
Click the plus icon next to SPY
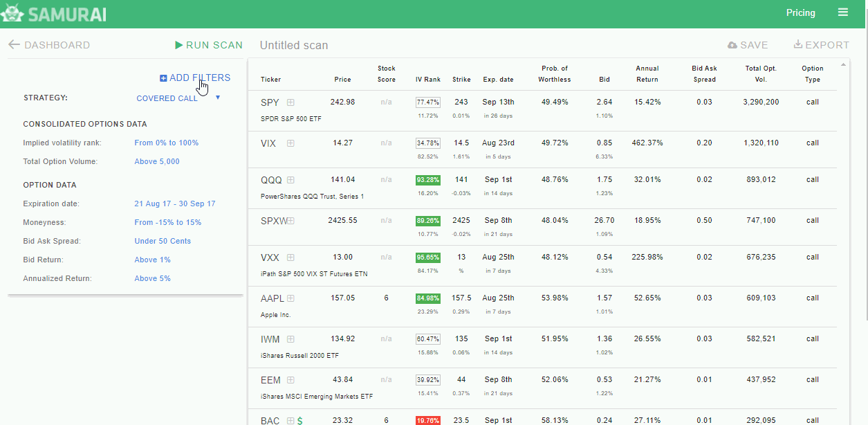[290, 102]
